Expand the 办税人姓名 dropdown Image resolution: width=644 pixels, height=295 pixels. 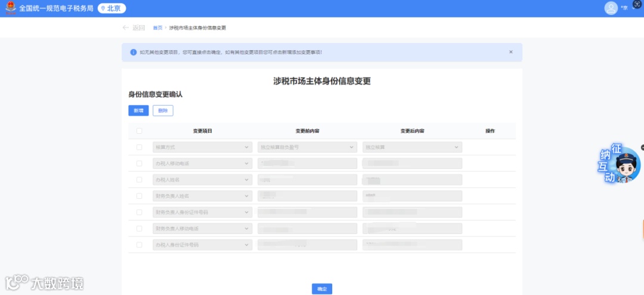pyautogui.click(x=202, y=180)
